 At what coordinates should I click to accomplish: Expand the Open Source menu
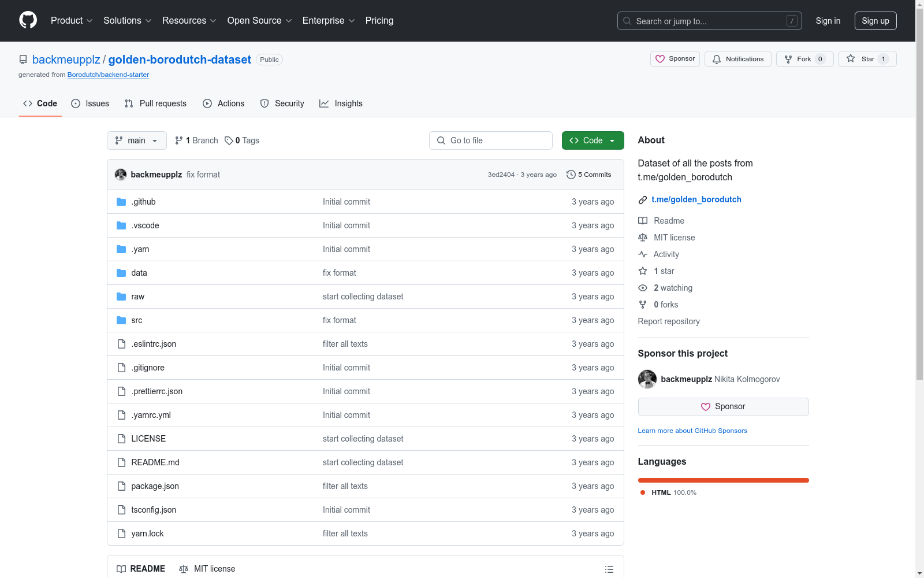tap(260, 21)
